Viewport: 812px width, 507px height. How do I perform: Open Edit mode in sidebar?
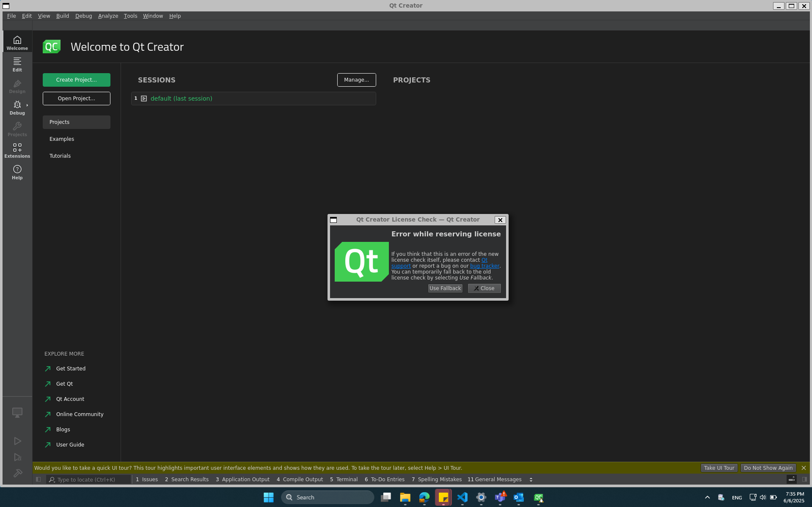17,64
